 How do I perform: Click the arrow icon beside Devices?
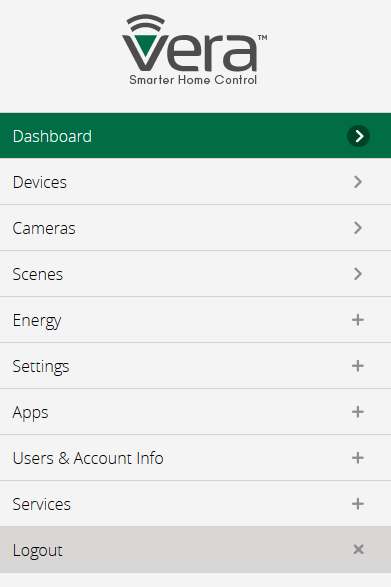[x=358, y=182]
